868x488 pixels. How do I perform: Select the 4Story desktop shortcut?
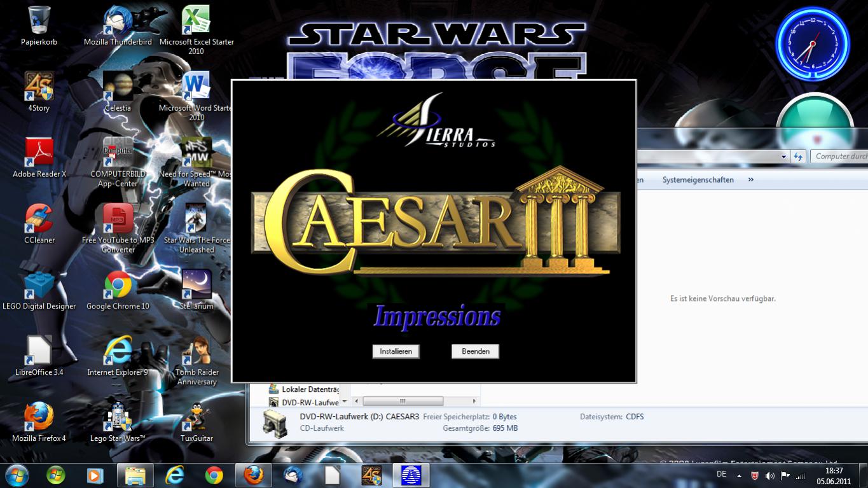[x=39, y=92]
